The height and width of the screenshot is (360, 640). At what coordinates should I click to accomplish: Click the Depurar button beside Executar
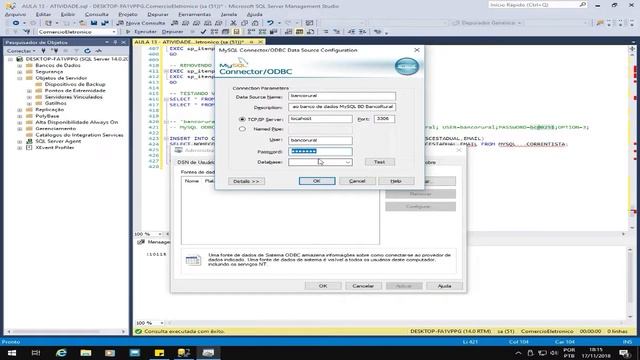(x=172, y=31)
